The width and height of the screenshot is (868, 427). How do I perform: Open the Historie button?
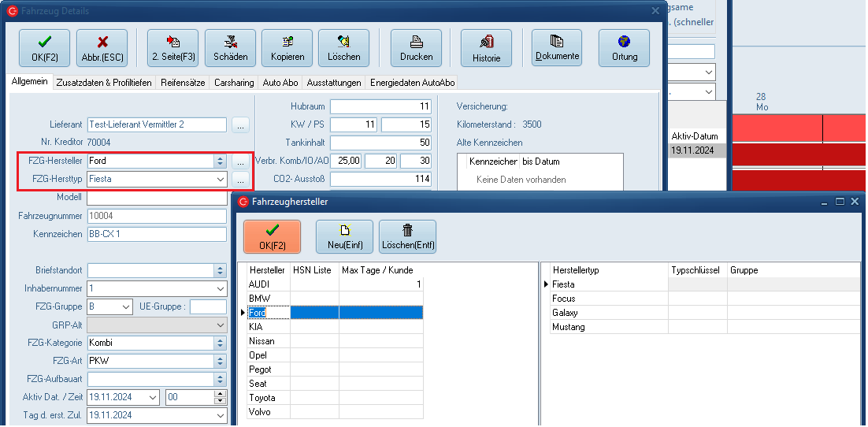[486, 48]
